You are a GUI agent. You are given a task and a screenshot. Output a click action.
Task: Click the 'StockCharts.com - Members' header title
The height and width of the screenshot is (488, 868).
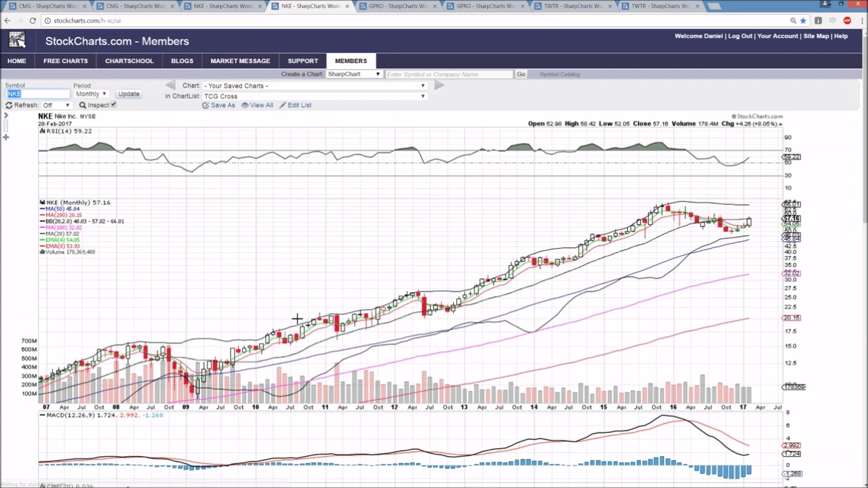[117, 41]
